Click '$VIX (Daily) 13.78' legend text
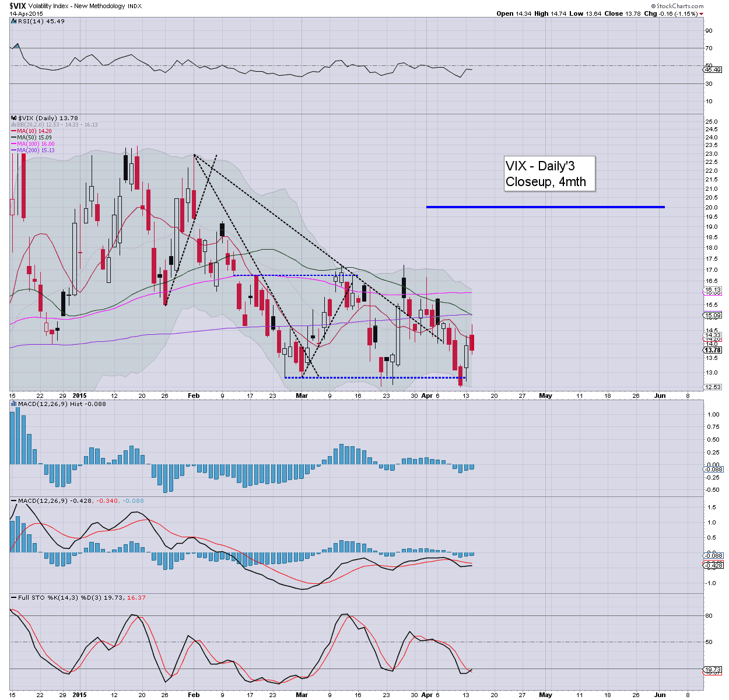Viewport: 729px width, 700px height. 48,118
